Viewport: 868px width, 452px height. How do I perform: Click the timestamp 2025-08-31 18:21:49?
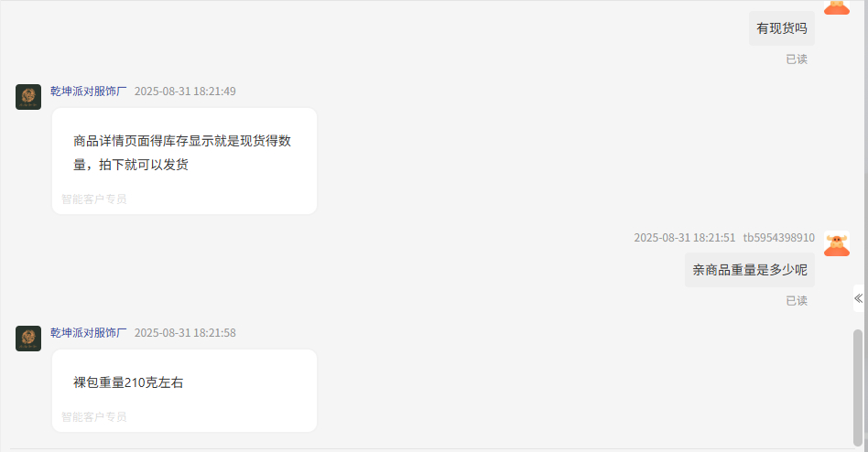pyautogui.click(x=185, y=91)
